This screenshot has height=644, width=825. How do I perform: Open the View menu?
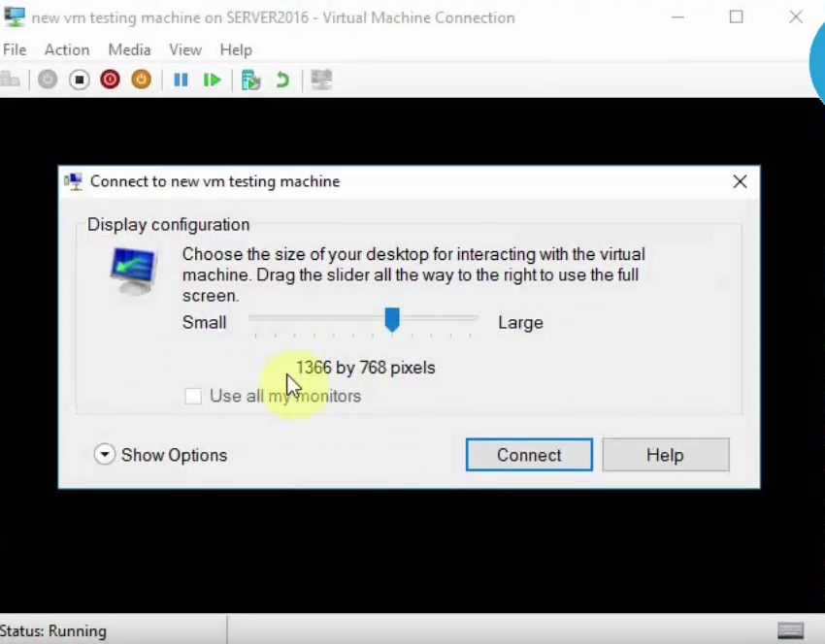(x=185, y=49)
